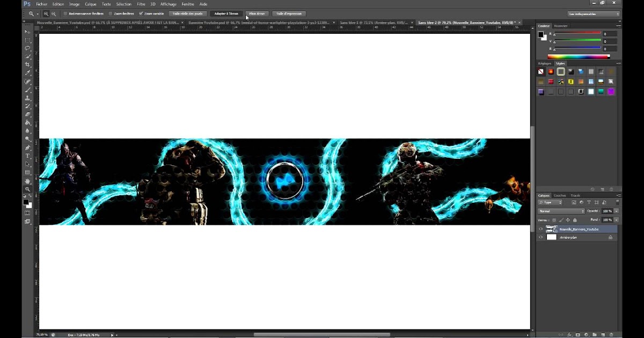This screenshot has width=644, height=338.
Task: Click the foreground color swatch in the toolbox
Action: 26,202
